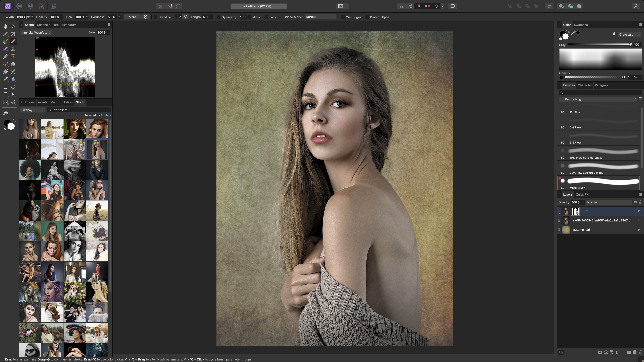The width and height of the screenshot is (644, 362).
Task: Enable the Stabilizer checkbox
Action: click(x=155, y=17)
